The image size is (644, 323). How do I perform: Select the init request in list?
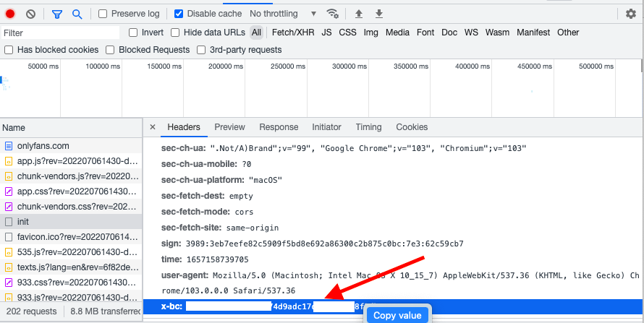pyautogui.click(x=23, y=221)
